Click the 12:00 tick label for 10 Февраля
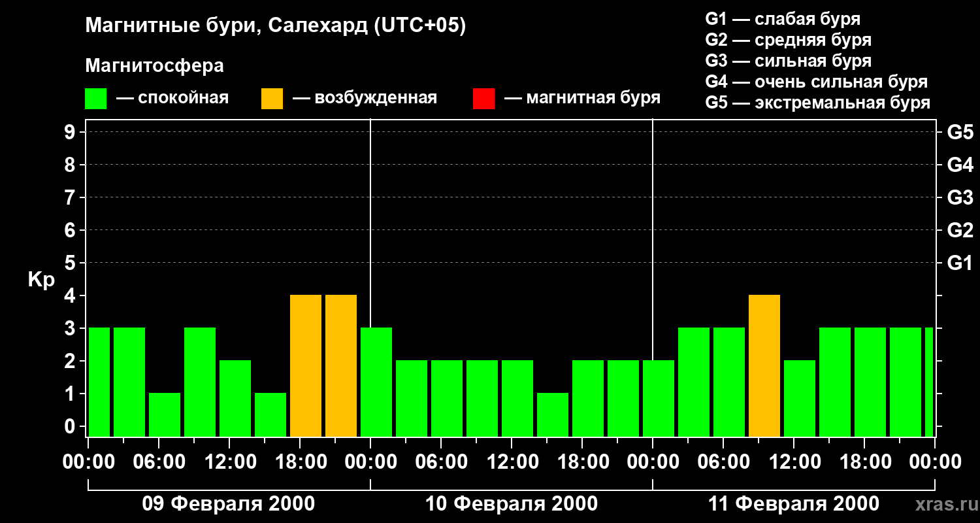The width and height of the screenshot is (980, 523). (512, 462)
